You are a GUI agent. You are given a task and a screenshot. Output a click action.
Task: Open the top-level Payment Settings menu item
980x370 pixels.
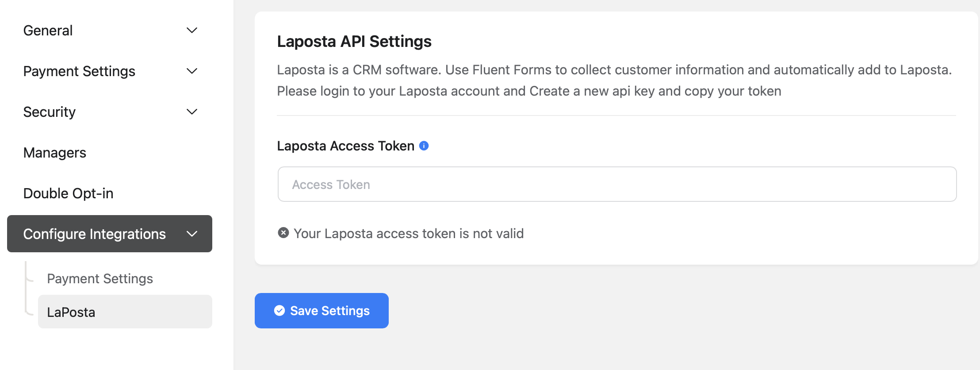tap(110, 71)
